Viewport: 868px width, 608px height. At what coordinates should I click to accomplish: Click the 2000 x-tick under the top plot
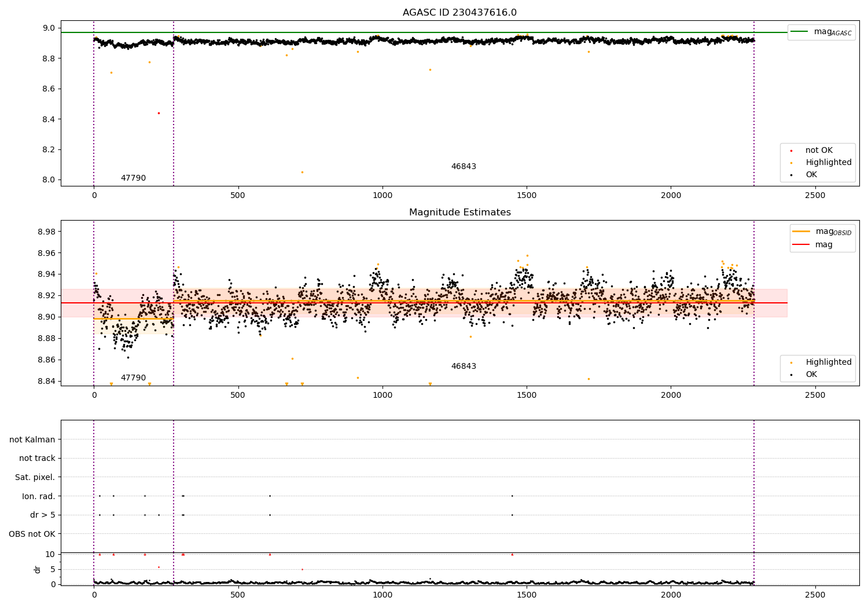(x=671, y=196)
